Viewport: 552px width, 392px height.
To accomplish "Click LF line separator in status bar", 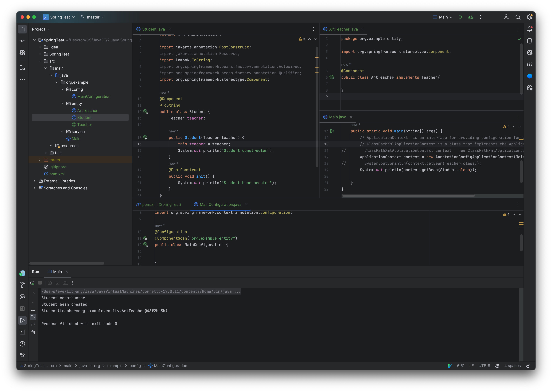I will coord(471,366).
